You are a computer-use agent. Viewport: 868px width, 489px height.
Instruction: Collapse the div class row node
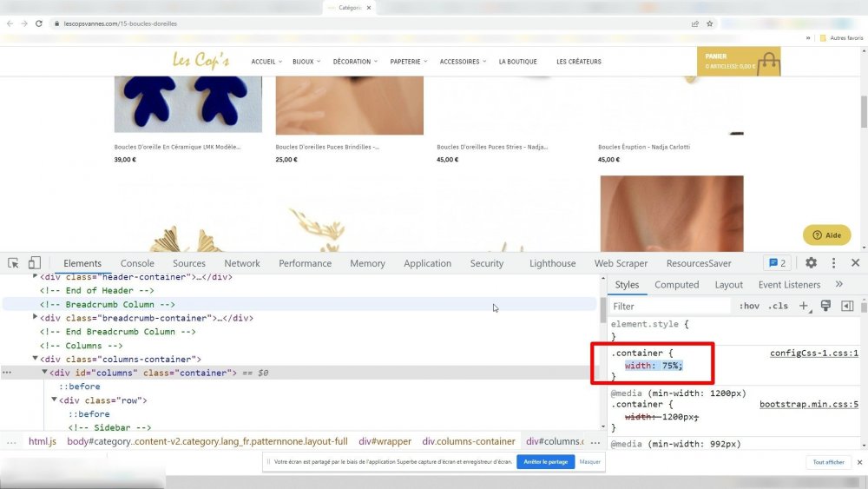(x=54, y=400)
